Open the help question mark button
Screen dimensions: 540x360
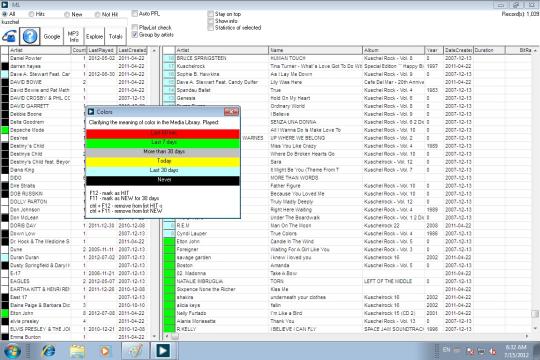[30, 36]
